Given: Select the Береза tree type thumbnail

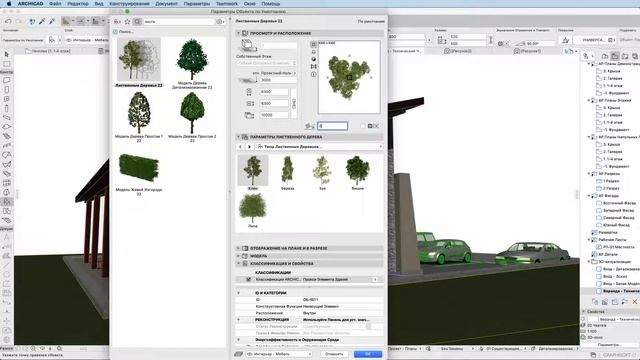Looking at the screenshot, I should (x=287, y=172).
